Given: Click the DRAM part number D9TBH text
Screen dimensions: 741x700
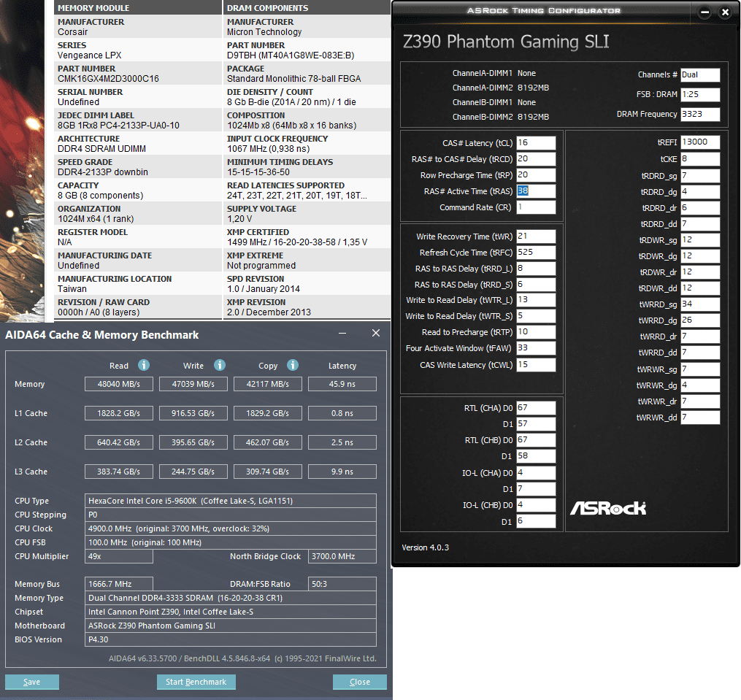Looking at the screenshot, I should pos(290,55).
